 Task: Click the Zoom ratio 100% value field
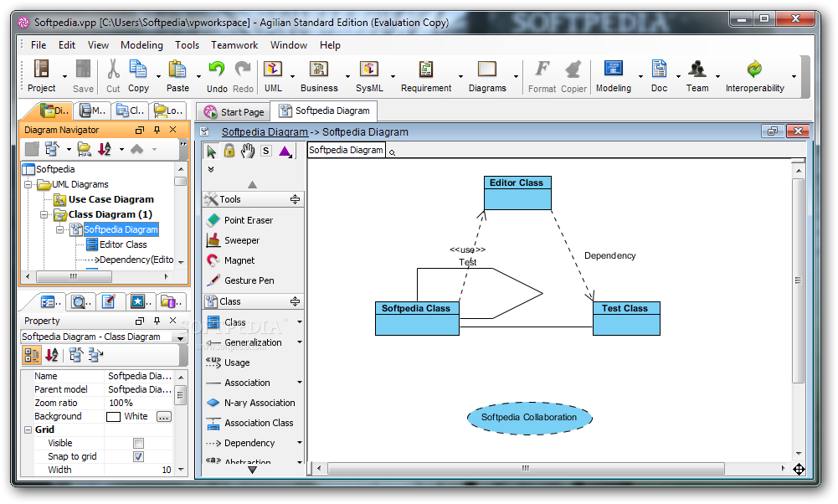pos(140,403)
